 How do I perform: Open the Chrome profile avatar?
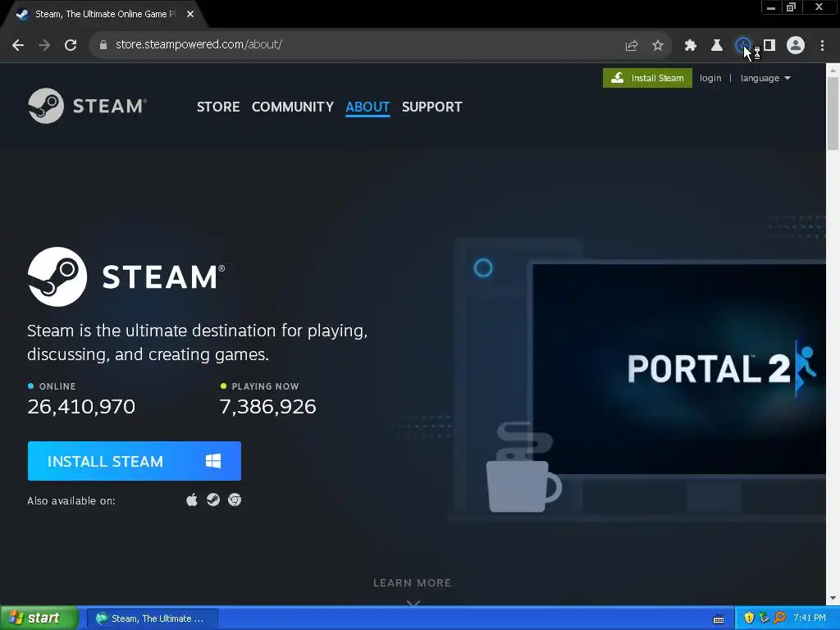(x=796, y=46)
